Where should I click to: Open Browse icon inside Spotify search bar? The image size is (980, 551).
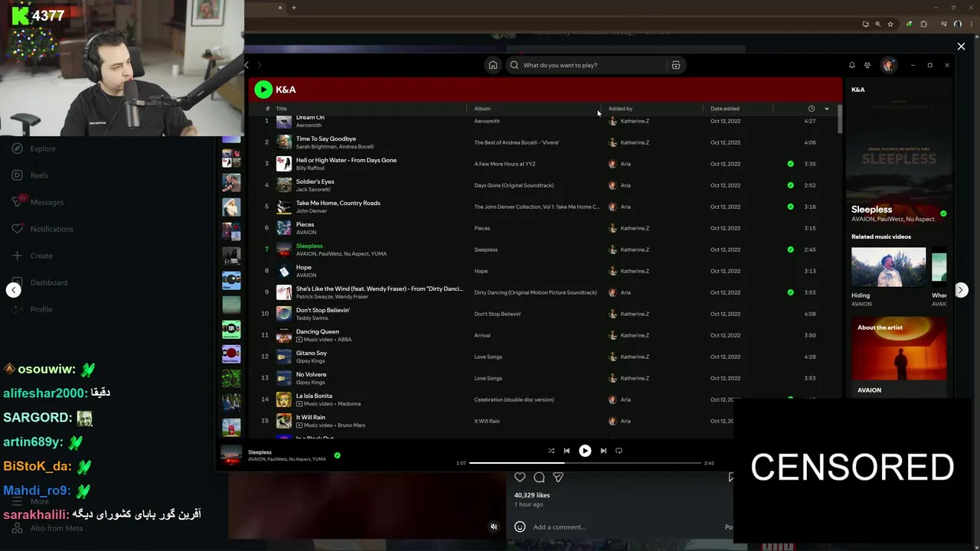(676, 65)
